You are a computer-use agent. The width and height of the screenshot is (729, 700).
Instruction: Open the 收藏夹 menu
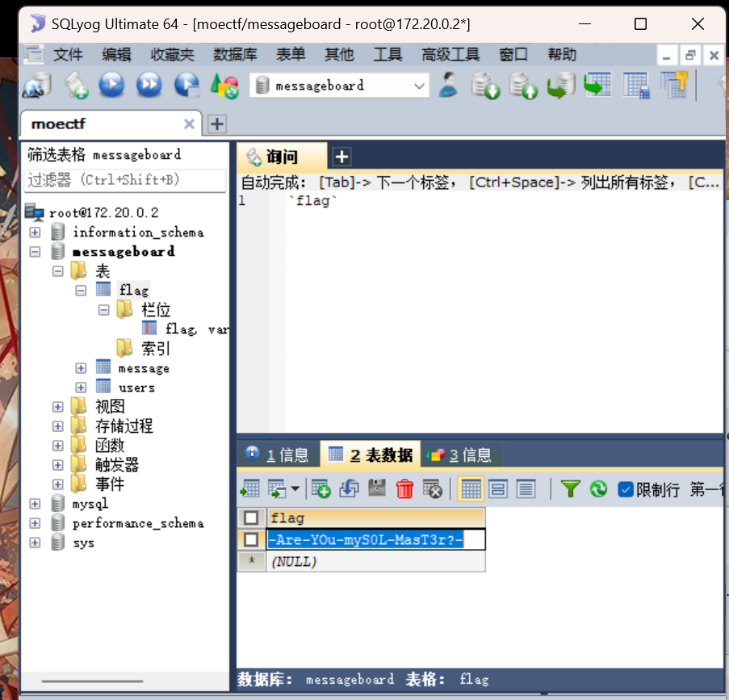click(x=172, y=55)
